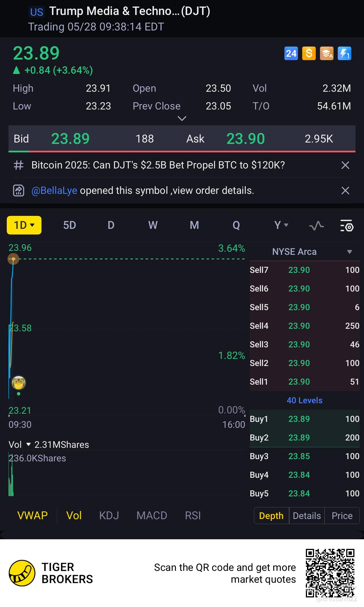Screen dimensions: 364x607
Task: Tap the US market tag
Action: (37, 12)
